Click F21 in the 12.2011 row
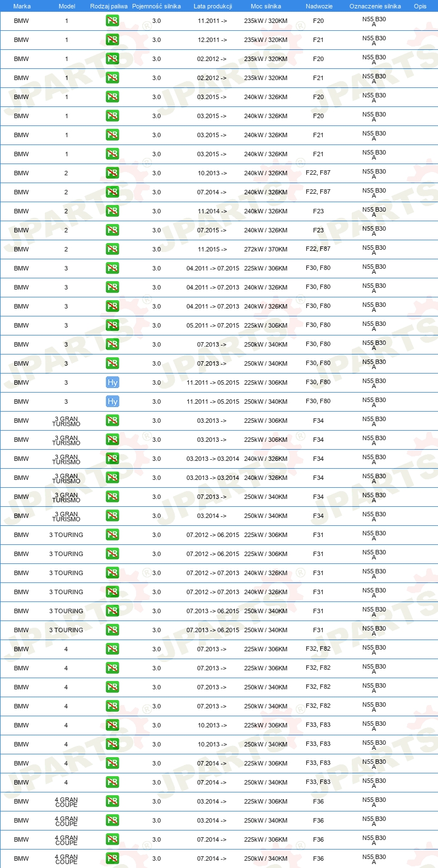438x868 pixels. pos(319,40)
